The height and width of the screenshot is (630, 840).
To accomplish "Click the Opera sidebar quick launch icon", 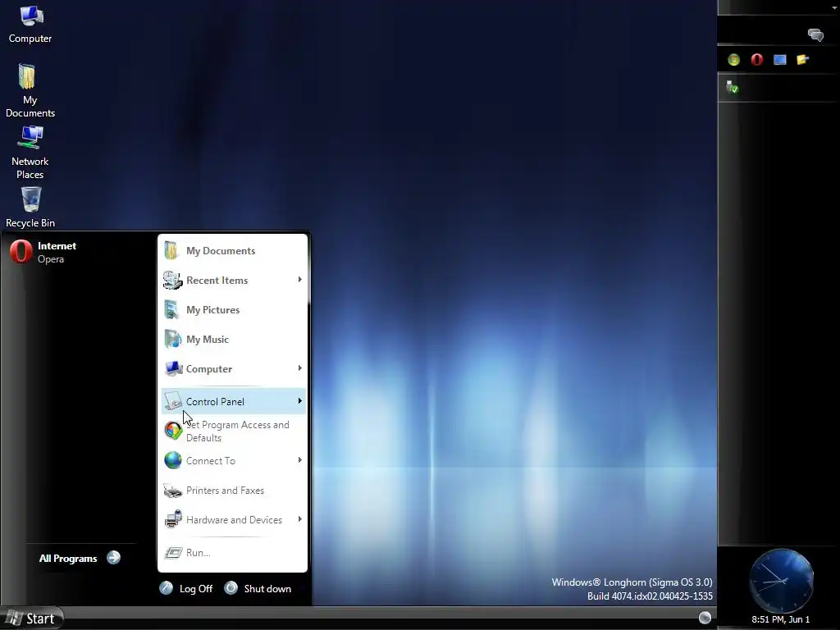I will 757,59.
